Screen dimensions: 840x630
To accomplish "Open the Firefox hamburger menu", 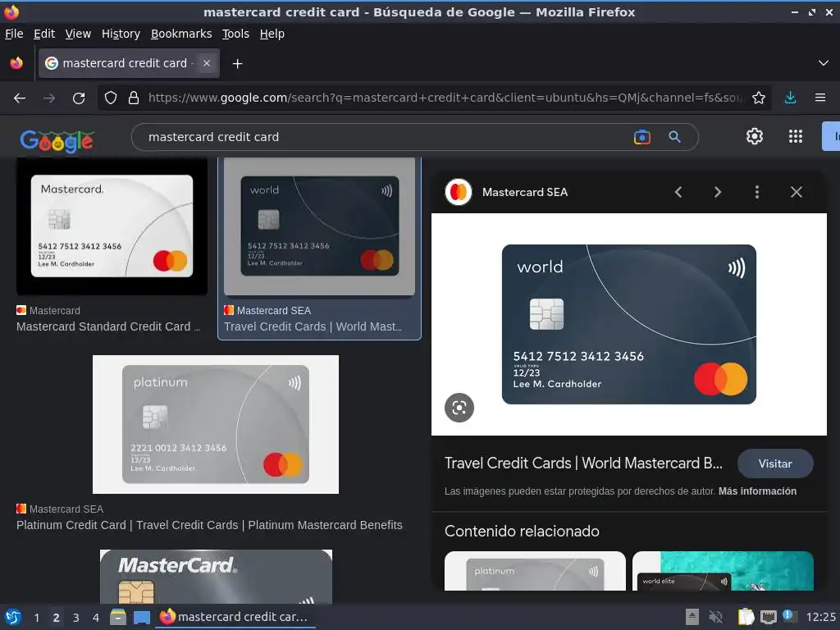I will (820, 98).
